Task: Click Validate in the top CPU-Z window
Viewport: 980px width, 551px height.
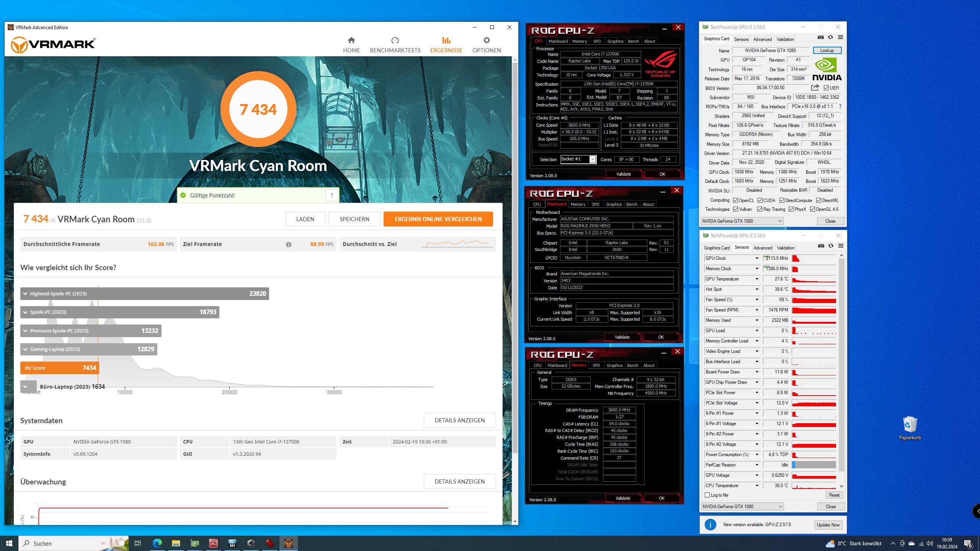Action: [623, 174]
